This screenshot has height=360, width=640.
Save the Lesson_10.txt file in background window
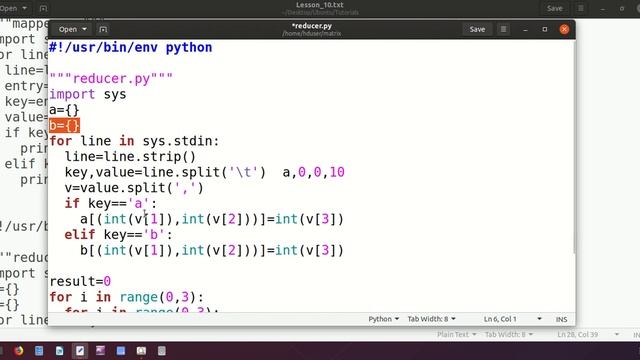tap(554, 8)
